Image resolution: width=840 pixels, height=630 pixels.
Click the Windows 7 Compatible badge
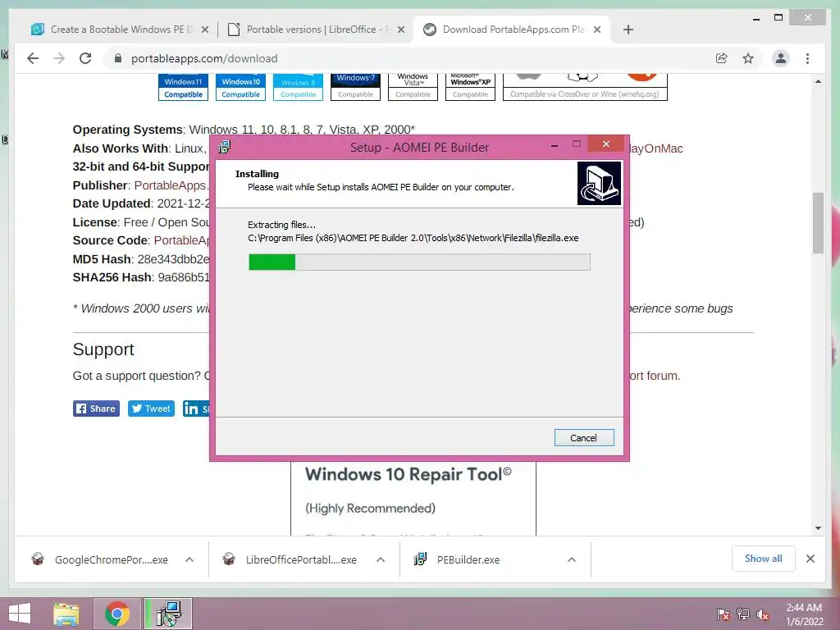pyautogui.click(x=355, y=87)
